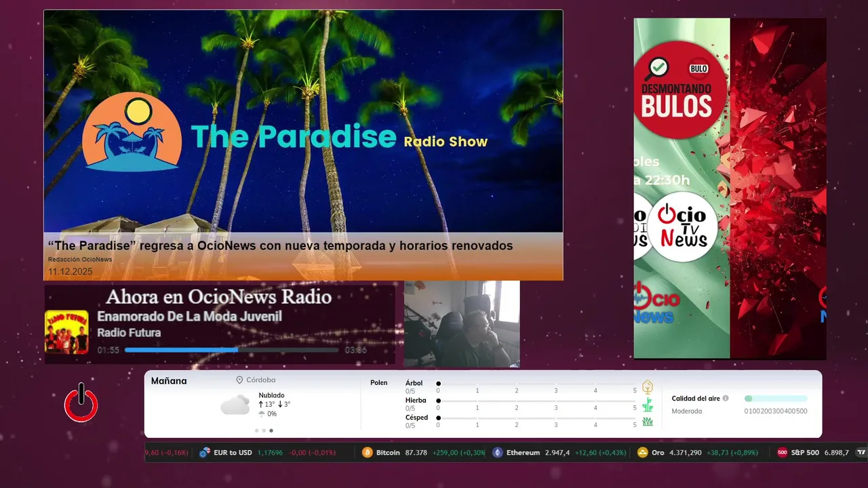Screen dimensions: 868x488
Task: Click the EUR to USD rate 1,17696
Action: tap(271, 453)
